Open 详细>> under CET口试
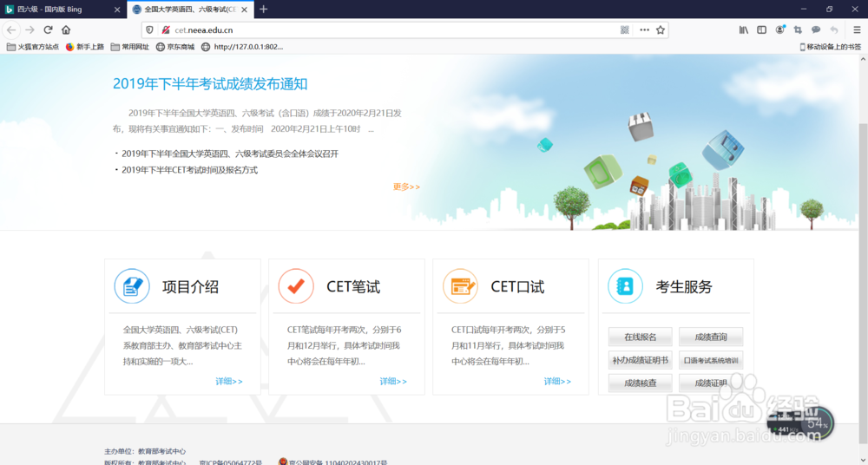 pos(557,382)
